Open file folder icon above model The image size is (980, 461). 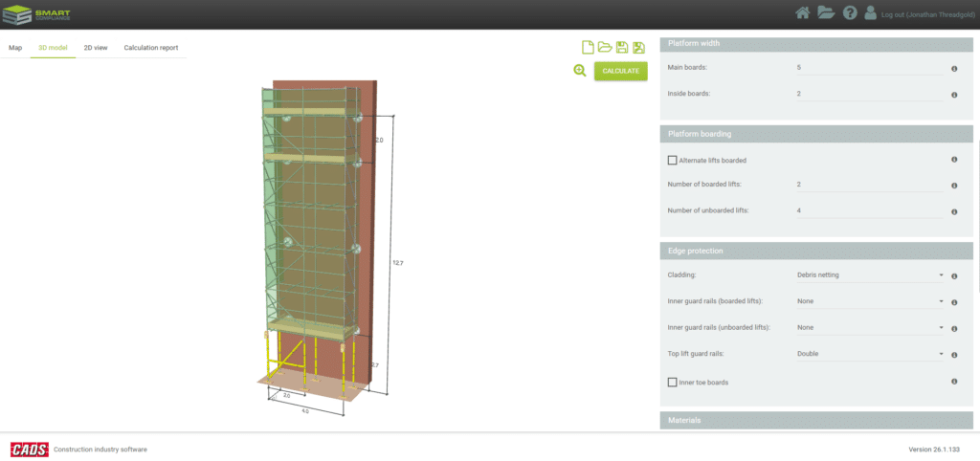point(605,47)
